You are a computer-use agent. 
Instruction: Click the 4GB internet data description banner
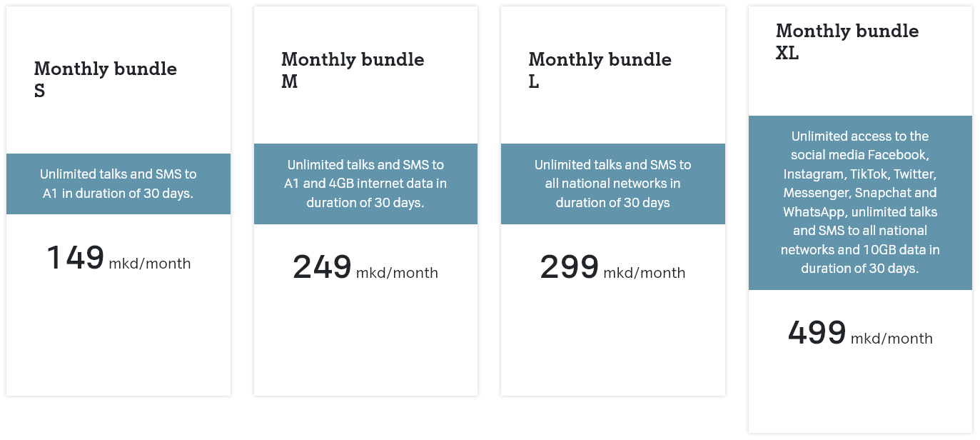tap(365, 184)
